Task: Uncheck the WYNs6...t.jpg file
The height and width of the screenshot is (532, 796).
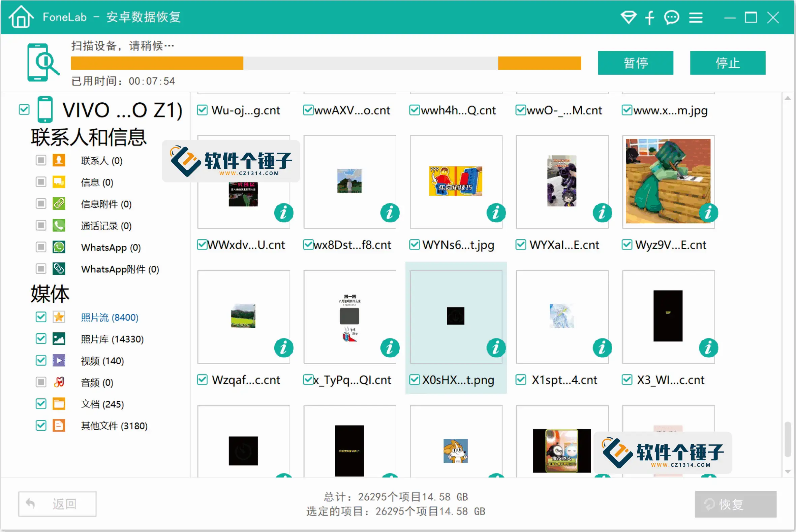Action: [x=414, y=245]
